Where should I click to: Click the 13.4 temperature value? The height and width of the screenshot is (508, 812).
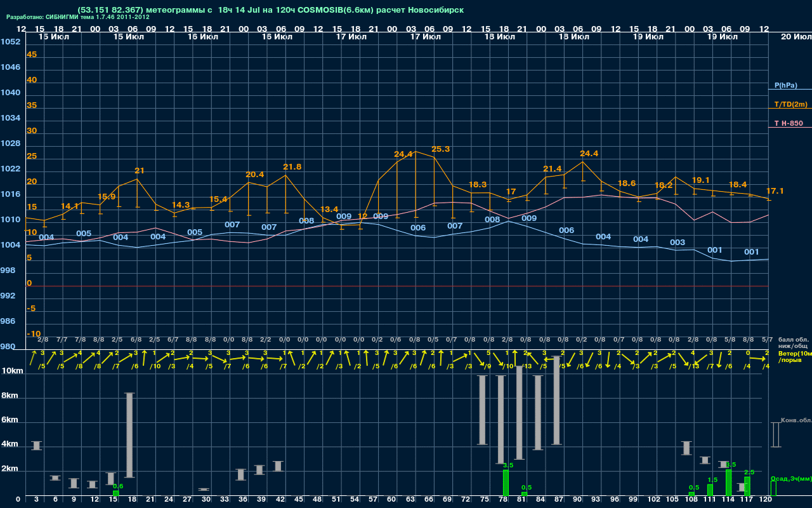click(329, 210)
